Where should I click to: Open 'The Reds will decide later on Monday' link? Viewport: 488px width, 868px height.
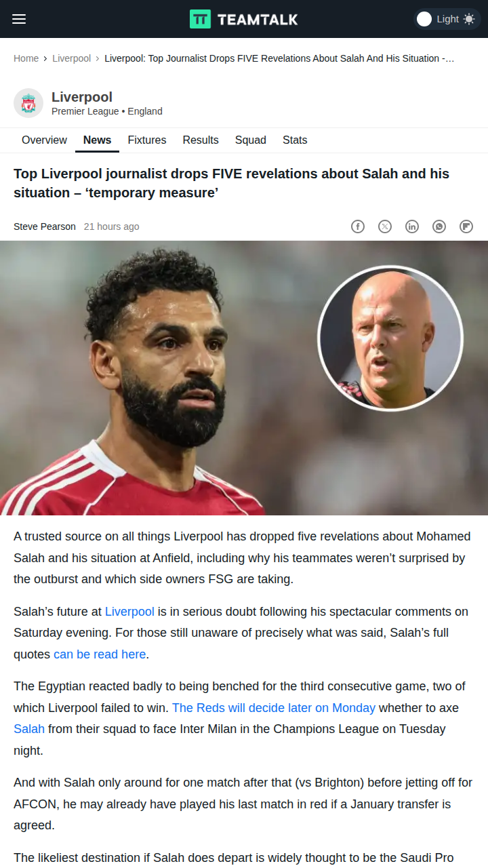coord(274,708)
